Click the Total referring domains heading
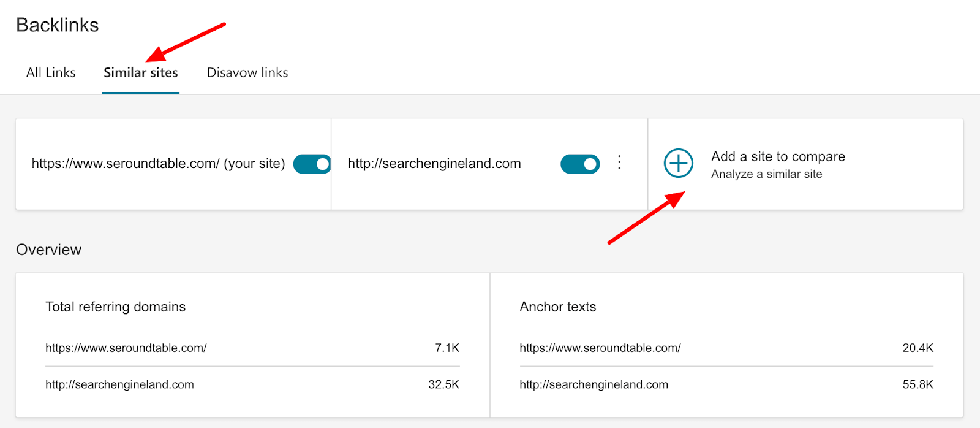This screenshot has width=980, height=428. (115, 307)
